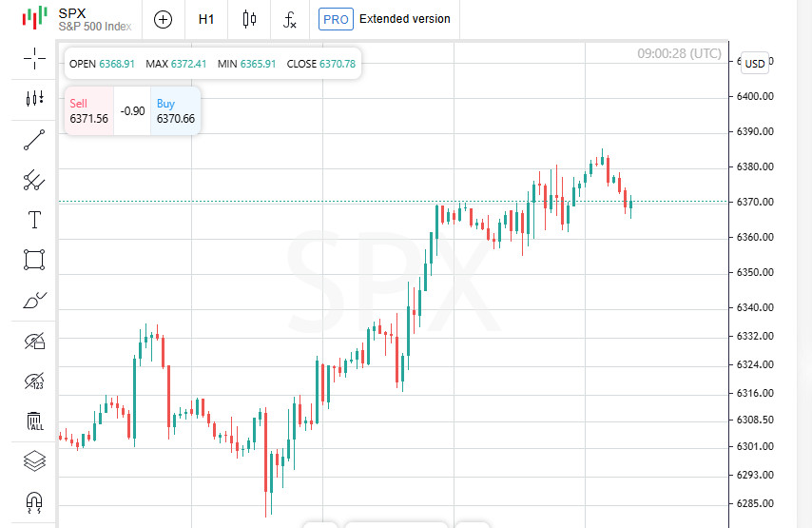Add symbol with plus circle button
Viewport: 812px width, 528px height.
[x=164, y=20]
